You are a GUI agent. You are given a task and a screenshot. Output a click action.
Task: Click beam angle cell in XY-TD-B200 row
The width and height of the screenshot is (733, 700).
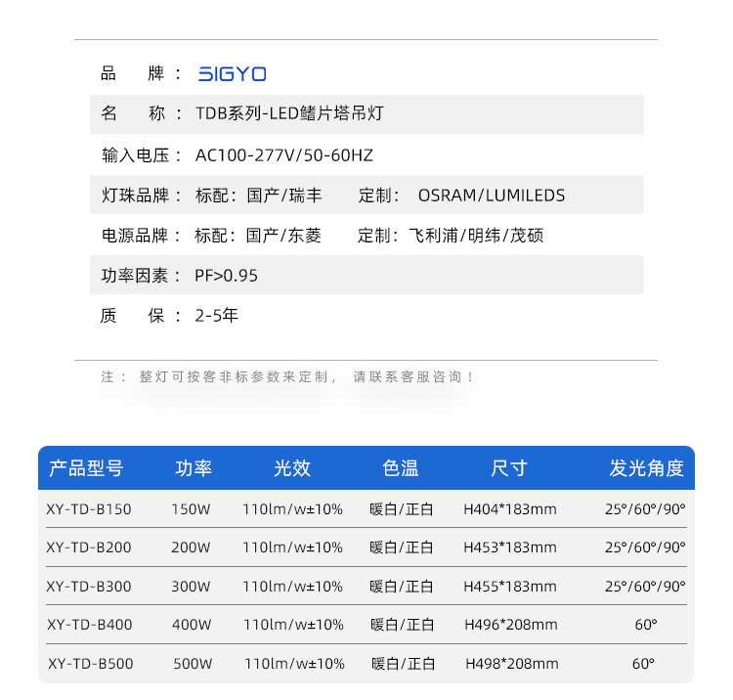(645, 547)
